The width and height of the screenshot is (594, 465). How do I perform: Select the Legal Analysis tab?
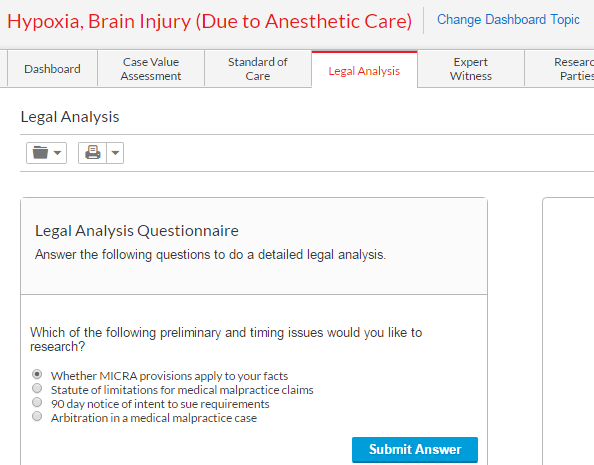tap(364, 70)
